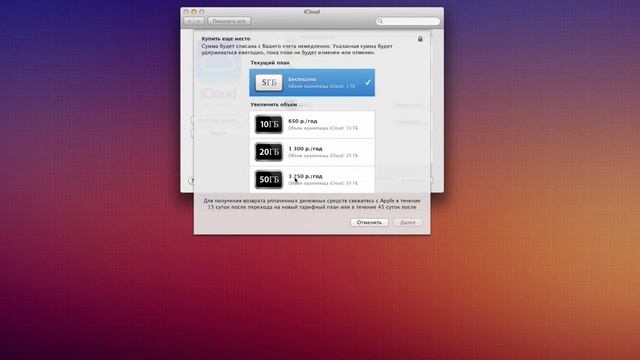The width and height of the screenshot is (640, 360).
Task: Click the yellow minimize window button
Action: [x=194, y=12]
